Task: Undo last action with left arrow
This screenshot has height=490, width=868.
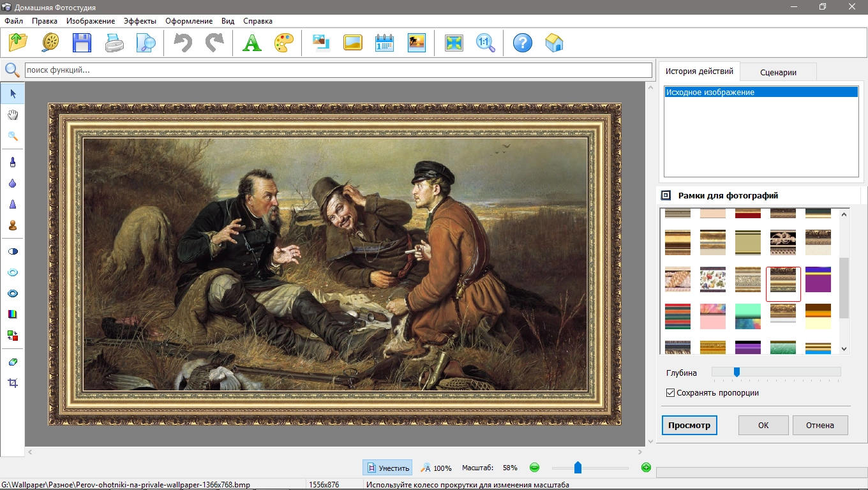Action: 183,43
